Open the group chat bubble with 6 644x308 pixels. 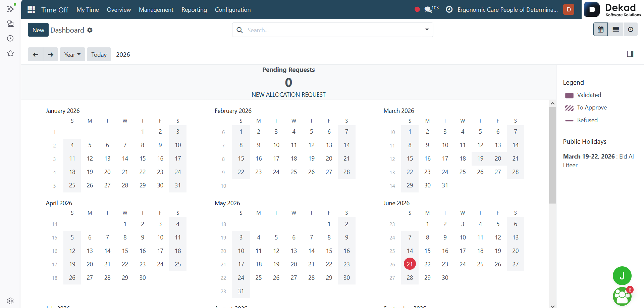click(x=622, y=296)
